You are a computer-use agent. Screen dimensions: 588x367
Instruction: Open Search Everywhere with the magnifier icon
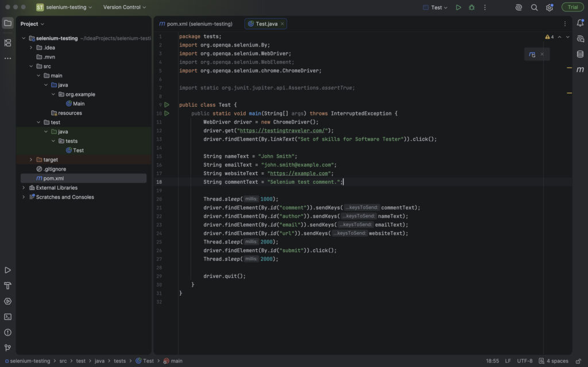tap(535, 7)
